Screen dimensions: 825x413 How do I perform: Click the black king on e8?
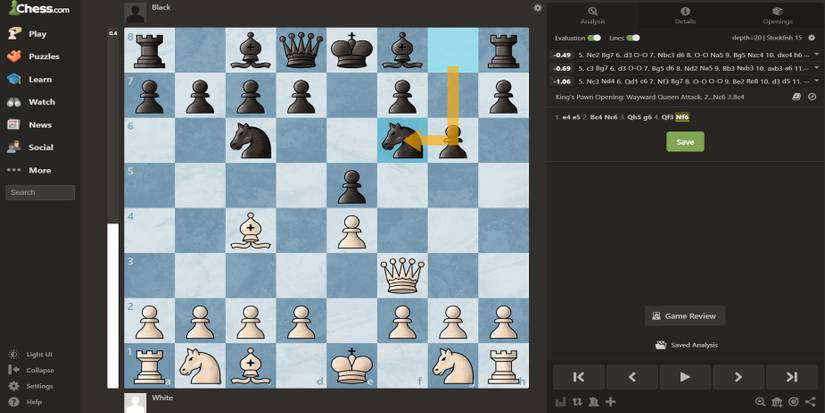(352, 50)
